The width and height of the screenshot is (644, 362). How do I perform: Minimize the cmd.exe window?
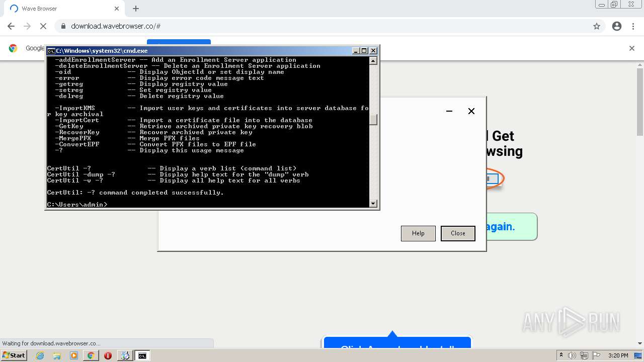(356, 51)
